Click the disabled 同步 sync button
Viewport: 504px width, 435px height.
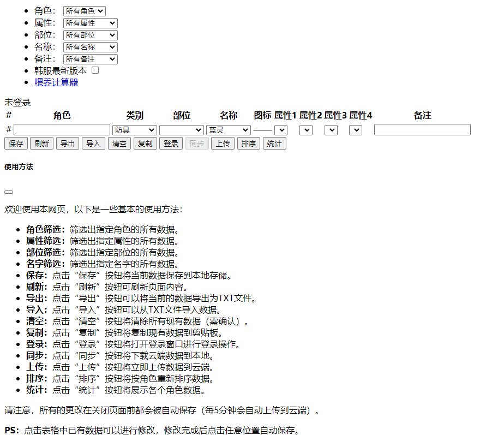click(x=197, y=144)
